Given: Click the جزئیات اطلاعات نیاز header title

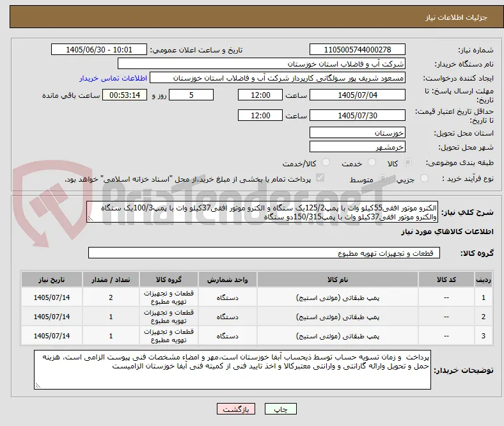Looking at the screenshot, I should coord(457,17).
